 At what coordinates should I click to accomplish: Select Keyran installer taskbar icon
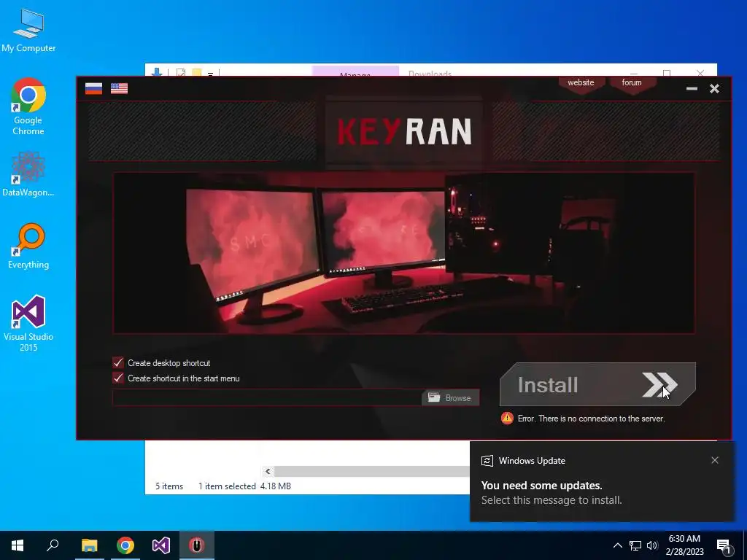tap(196, 545)
